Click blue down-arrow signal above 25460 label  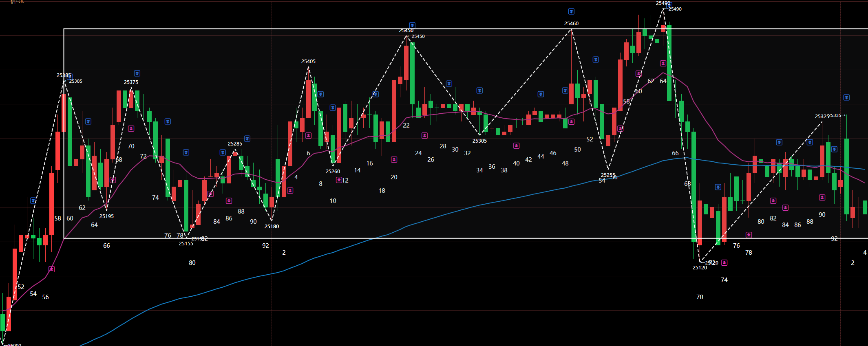571,11
